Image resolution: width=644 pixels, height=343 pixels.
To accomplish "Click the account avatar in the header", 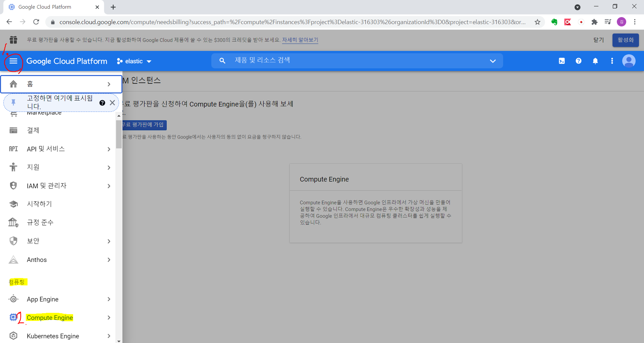I will 629,61.
